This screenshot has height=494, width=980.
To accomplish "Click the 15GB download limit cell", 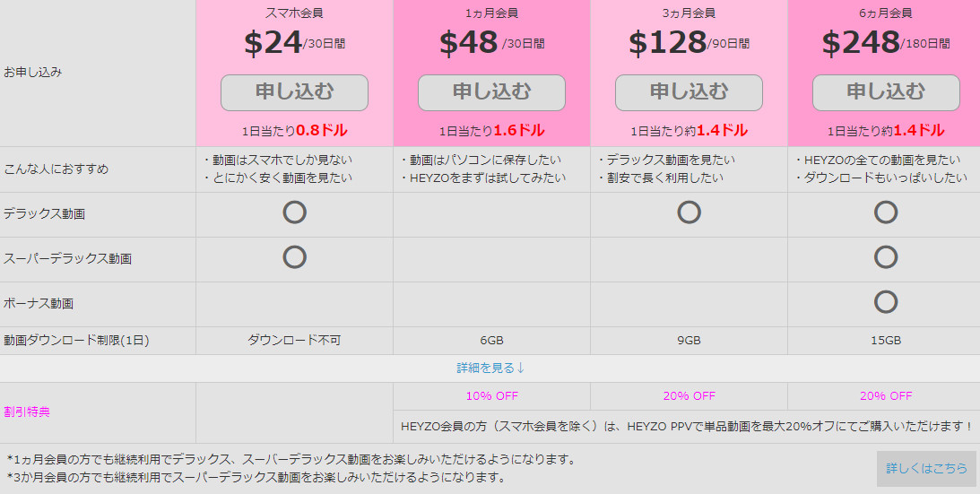I will click(886, 341).
